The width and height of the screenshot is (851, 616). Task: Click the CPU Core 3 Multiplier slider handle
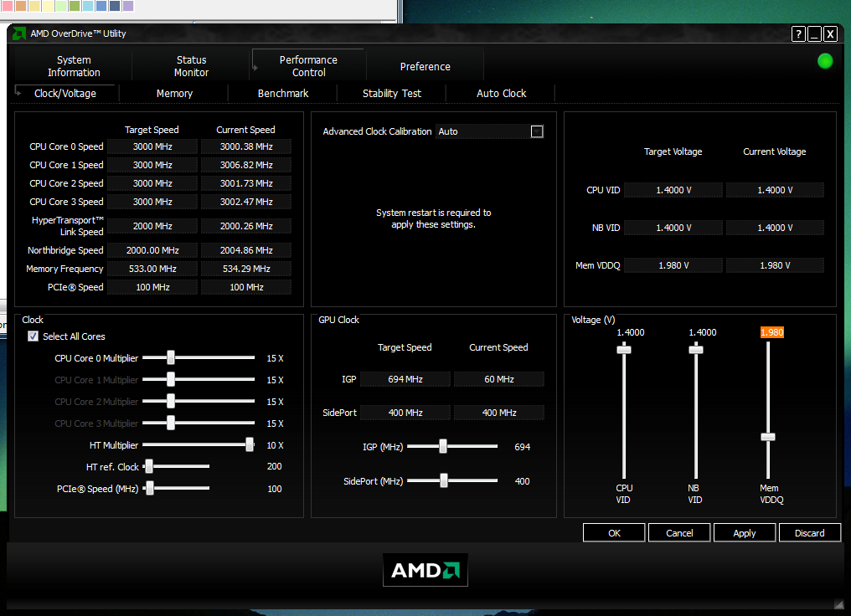171,423
